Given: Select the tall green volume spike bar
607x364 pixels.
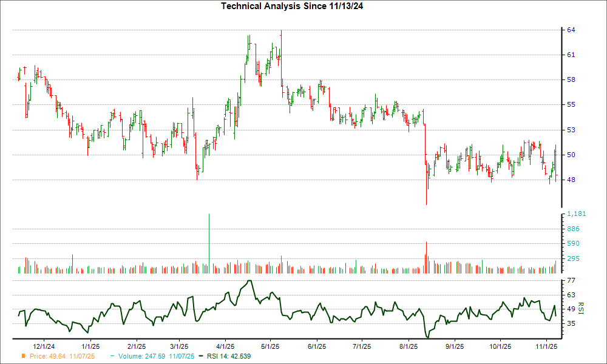Looking at the screenshot, I should [x=208, y=243].
